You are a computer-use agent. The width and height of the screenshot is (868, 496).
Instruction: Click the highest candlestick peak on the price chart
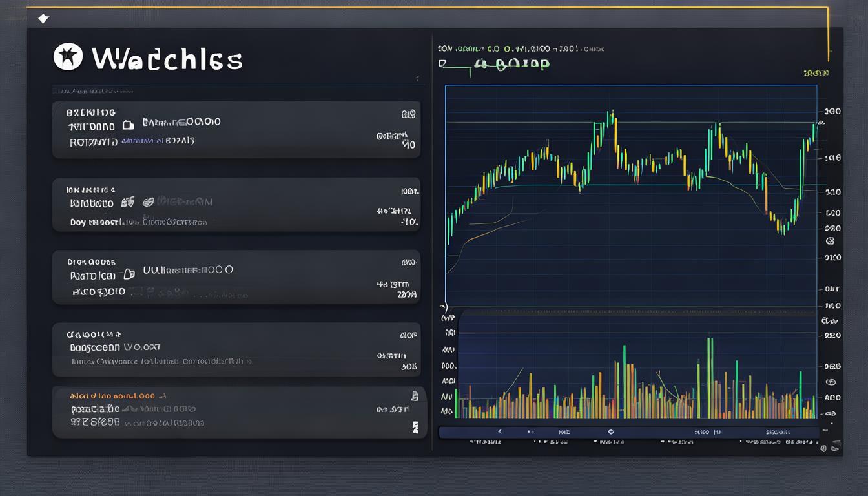(610, 116)
